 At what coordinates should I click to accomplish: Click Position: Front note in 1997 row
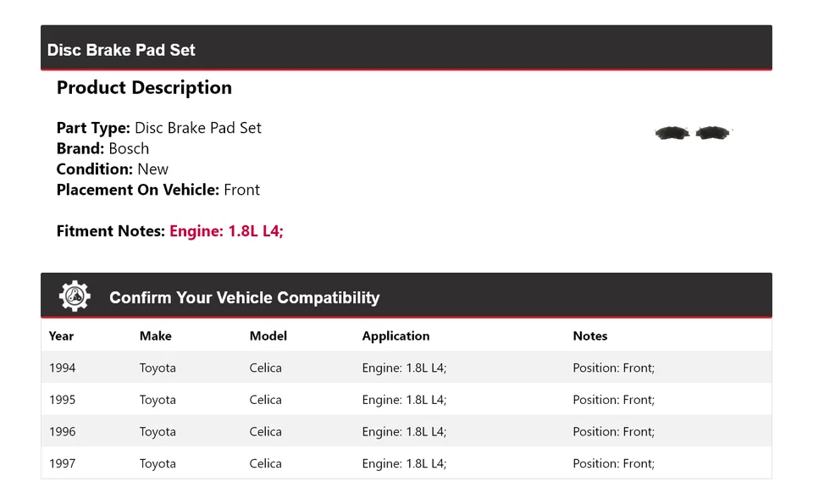pos(613,463)
